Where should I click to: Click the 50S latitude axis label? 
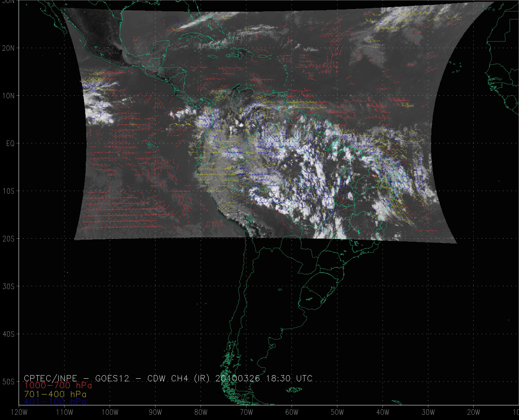click(8, 382)
